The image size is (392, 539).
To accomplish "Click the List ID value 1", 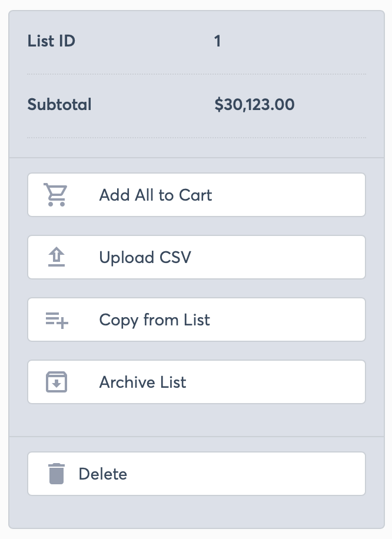I will coord(217,41).
